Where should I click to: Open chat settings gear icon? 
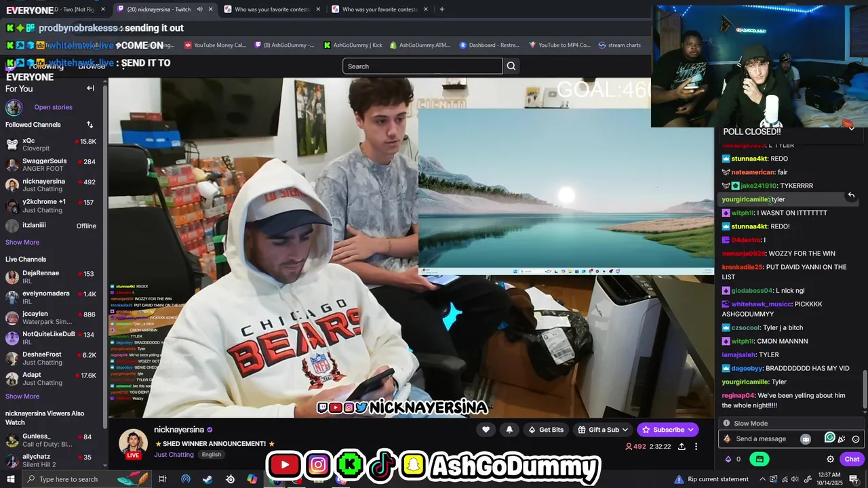point(830,460)
